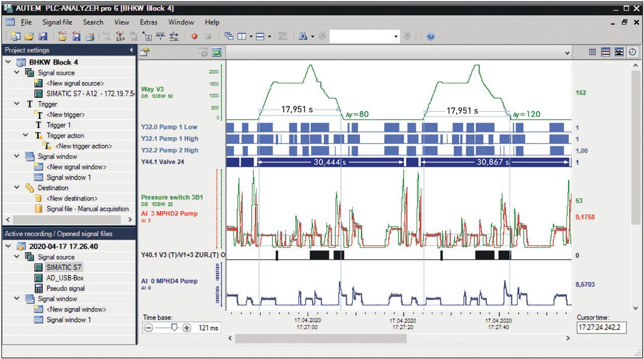Toggle the clock view button at top right

632,51
